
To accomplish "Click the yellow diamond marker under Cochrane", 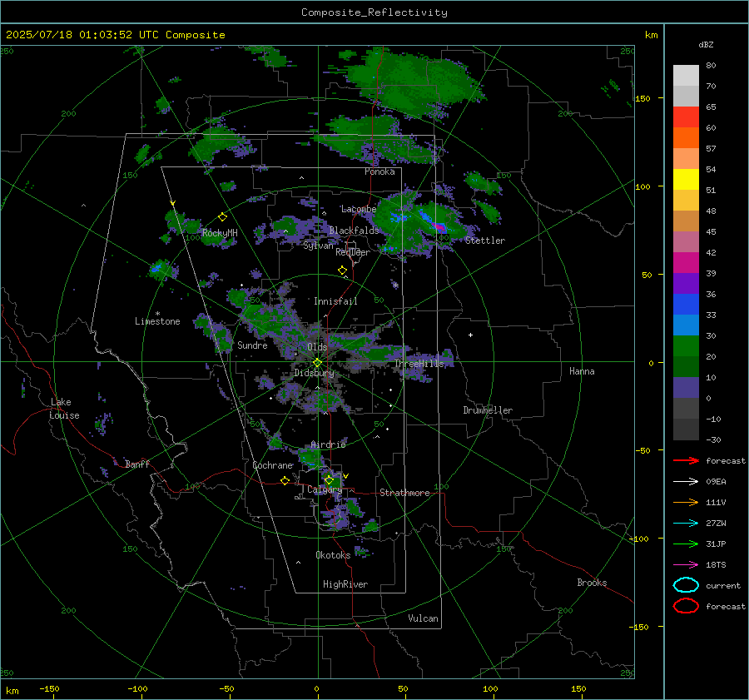I will 285,480.
